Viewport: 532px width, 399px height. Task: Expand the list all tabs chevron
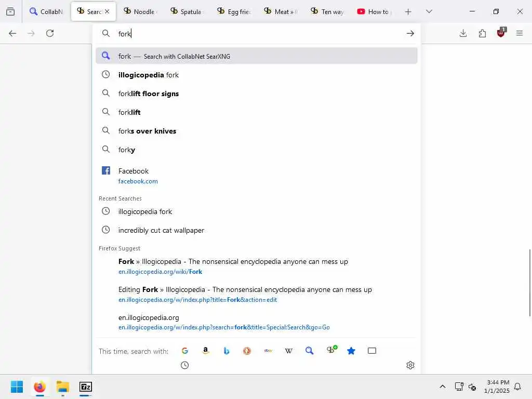coord(429,11)
